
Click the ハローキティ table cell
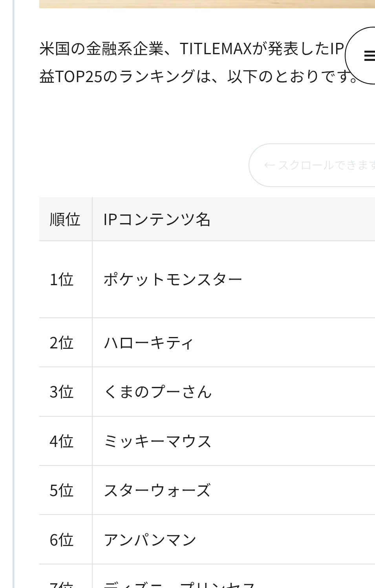[234, 343]
